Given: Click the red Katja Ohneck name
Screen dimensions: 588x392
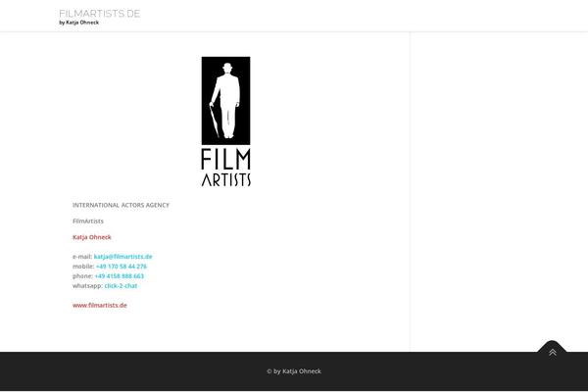Looking at the screenshot, I should point(92,237).
